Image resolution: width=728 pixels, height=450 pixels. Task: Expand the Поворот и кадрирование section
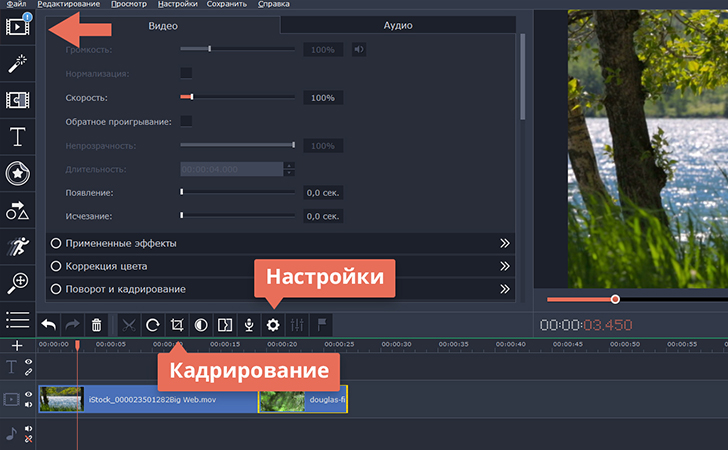coord(280,289)
